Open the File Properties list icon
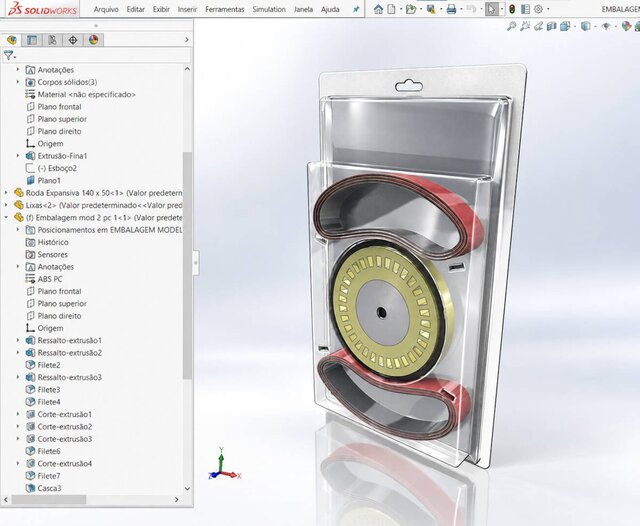 (x=525, y=9)
